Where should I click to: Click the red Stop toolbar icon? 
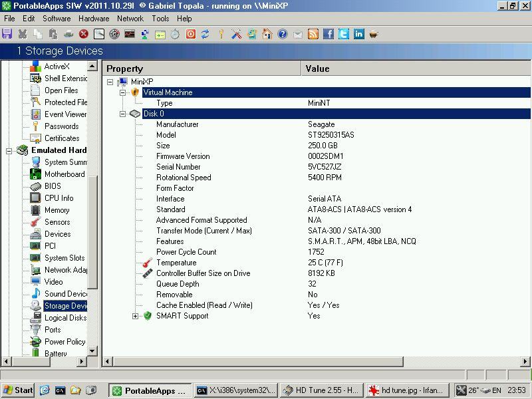tap(84, 34)
